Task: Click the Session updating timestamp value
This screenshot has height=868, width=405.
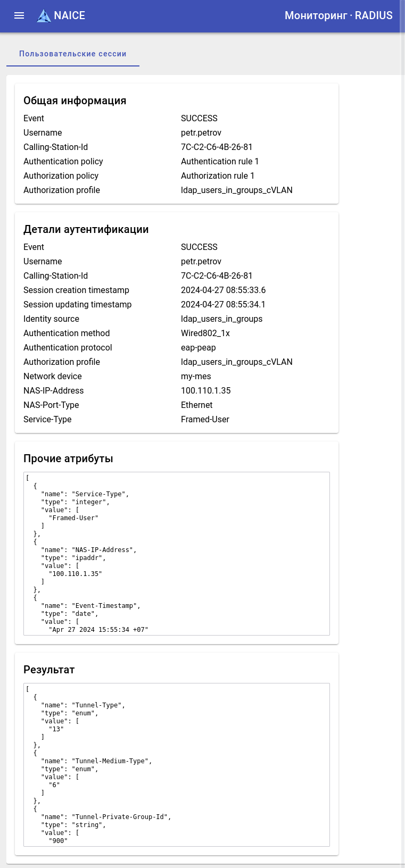Action: coord(223,304)
